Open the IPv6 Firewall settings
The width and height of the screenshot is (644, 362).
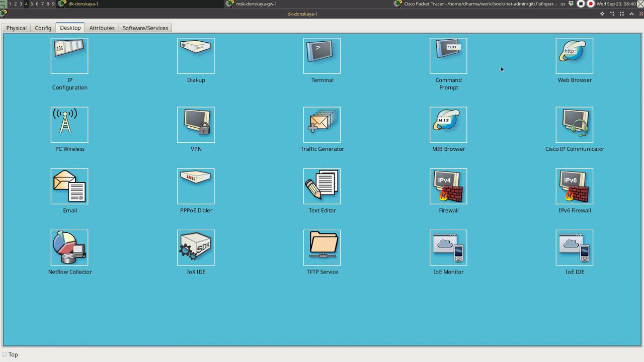point(575,186)
